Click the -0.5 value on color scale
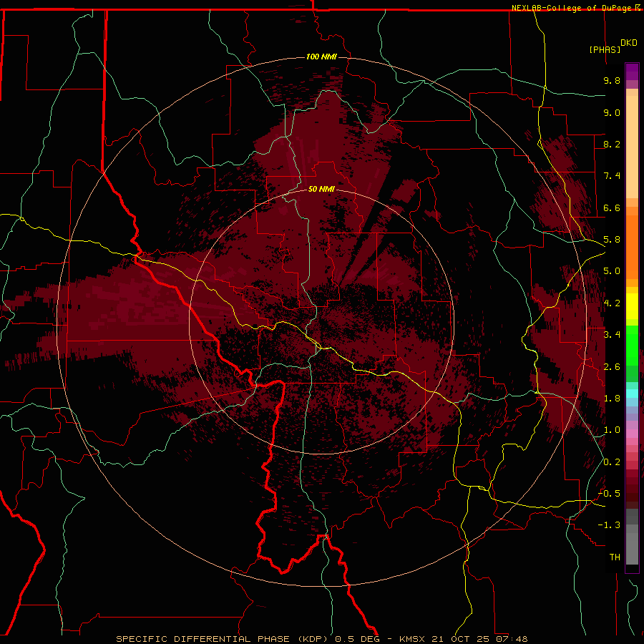Viewport: 644px width, 644px height. pos(610,494)
